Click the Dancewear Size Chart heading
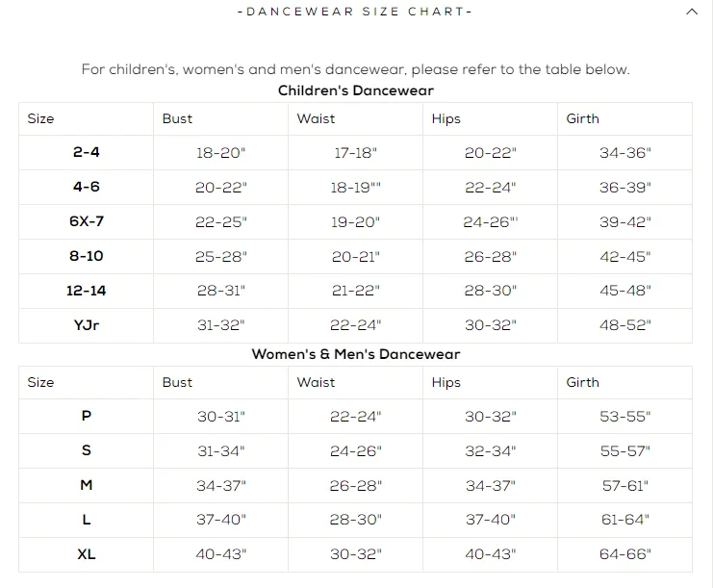Image resolution: width=713 pixels, height=588 pixels. [x=355, y=12]
